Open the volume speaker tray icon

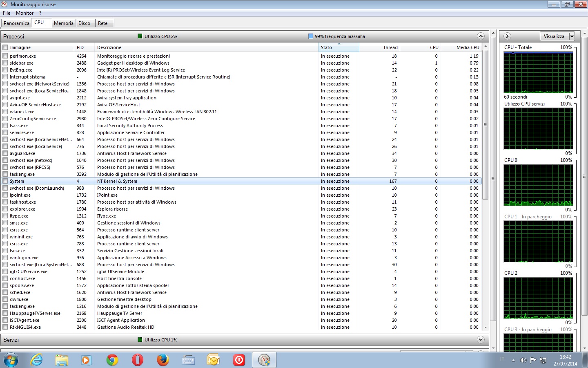coord(523,360)
